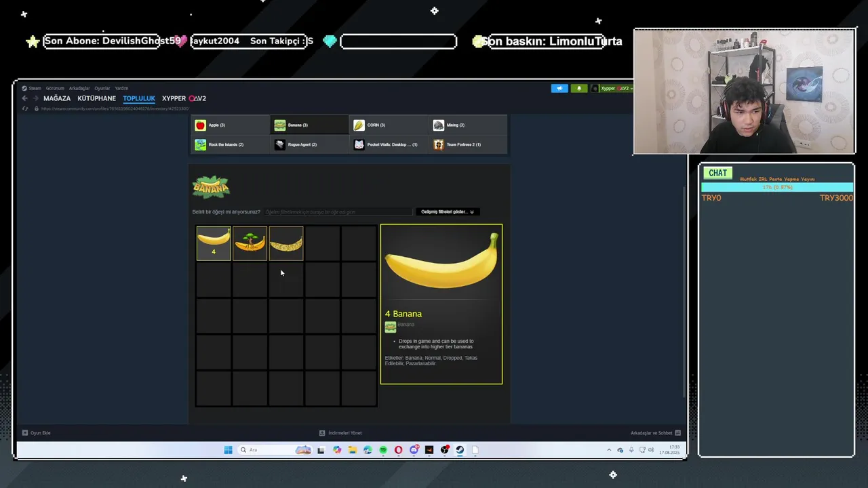
Task: Open Rogue Agent (2) inventory tab
Action: coord(309,144)
